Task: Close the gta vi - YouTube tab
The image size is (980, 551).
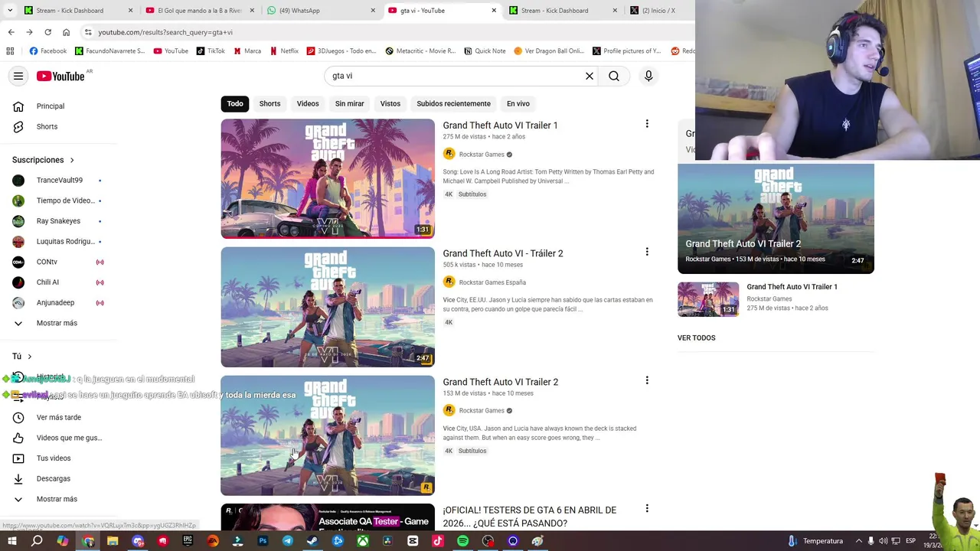Action: (494, 11)
